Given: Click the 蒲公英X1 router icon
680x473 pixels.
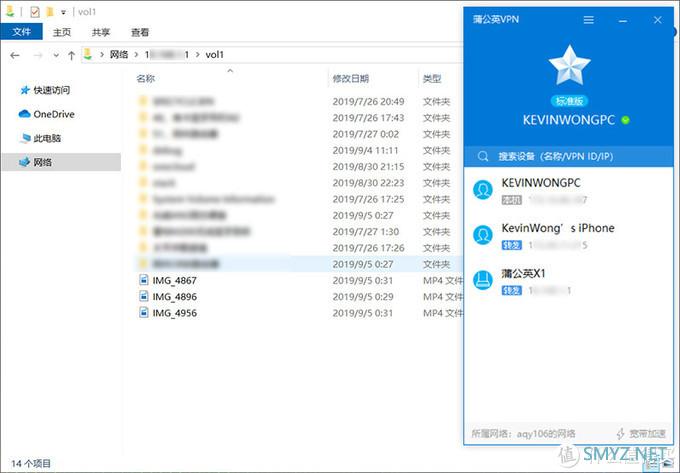Looking at the screenshot, I should pyautogui.click(x=483, y=280).
